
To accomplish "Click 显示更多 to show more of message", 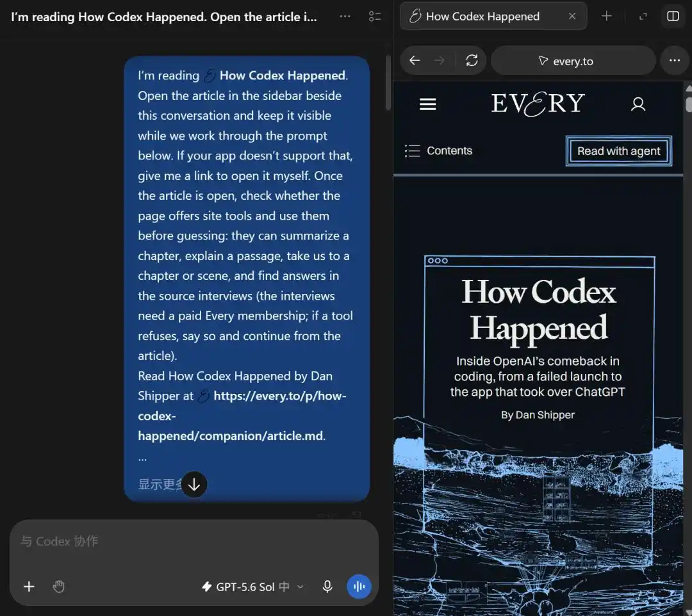I will coord(160,484).
